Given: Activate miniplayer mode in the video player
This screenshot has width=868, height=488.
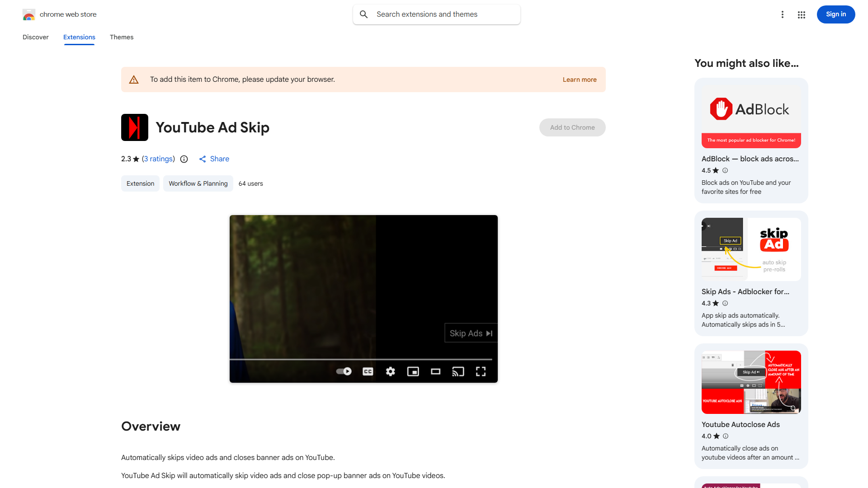Looking at the screenshot, I should tap(413, 371).
